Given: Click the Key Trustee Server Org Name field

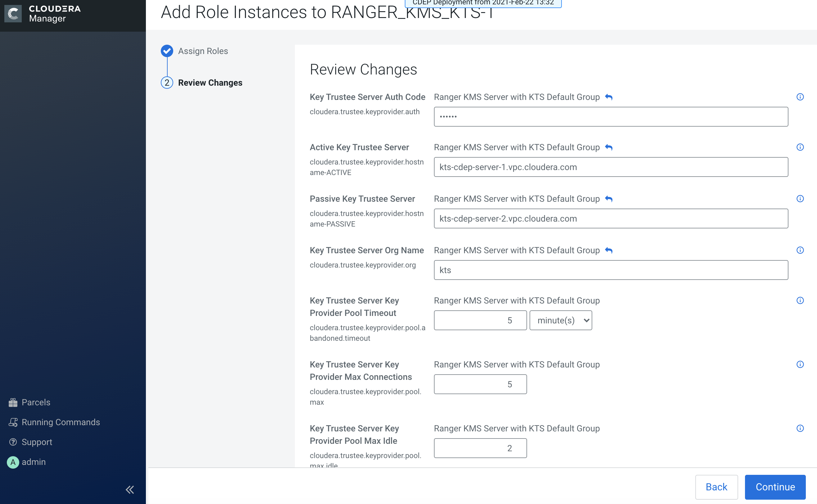Looking at the screenshot, I should pos(610,270).
